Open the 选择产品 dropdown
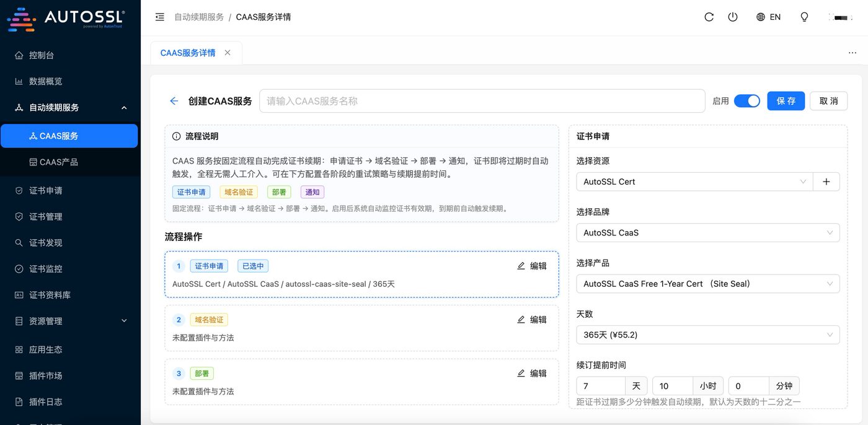 tap(708, 284)
